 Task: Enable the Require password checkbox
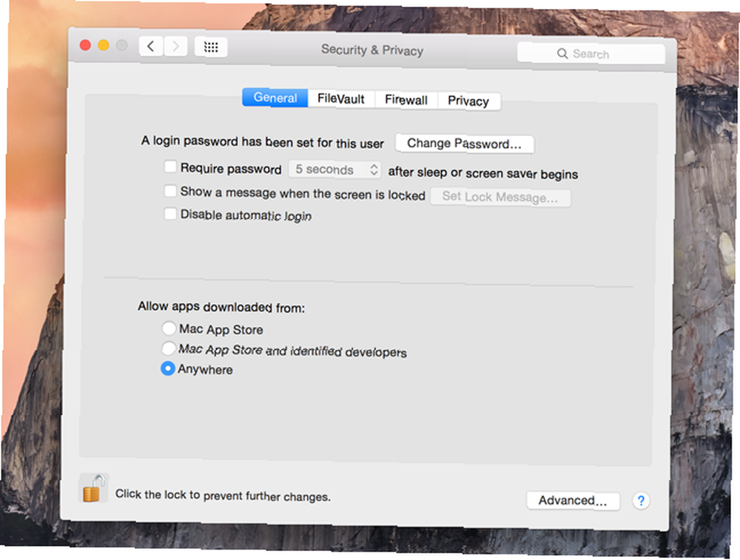point(170,166)
